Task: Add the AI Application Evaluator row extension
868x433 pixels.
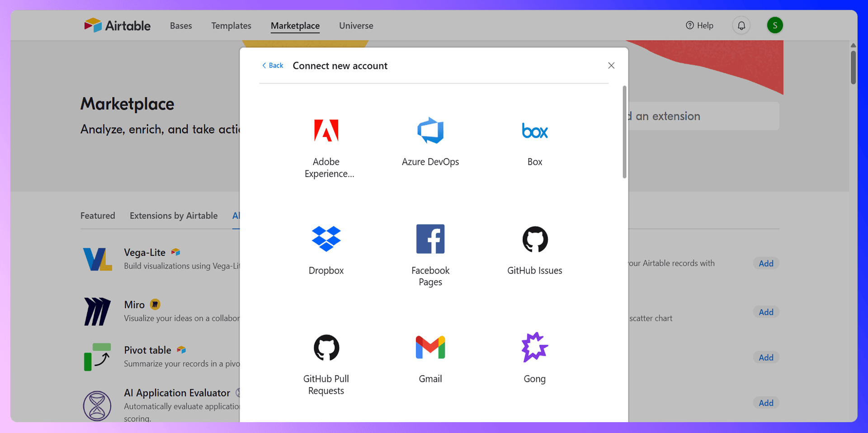Action: click(766, 403)
